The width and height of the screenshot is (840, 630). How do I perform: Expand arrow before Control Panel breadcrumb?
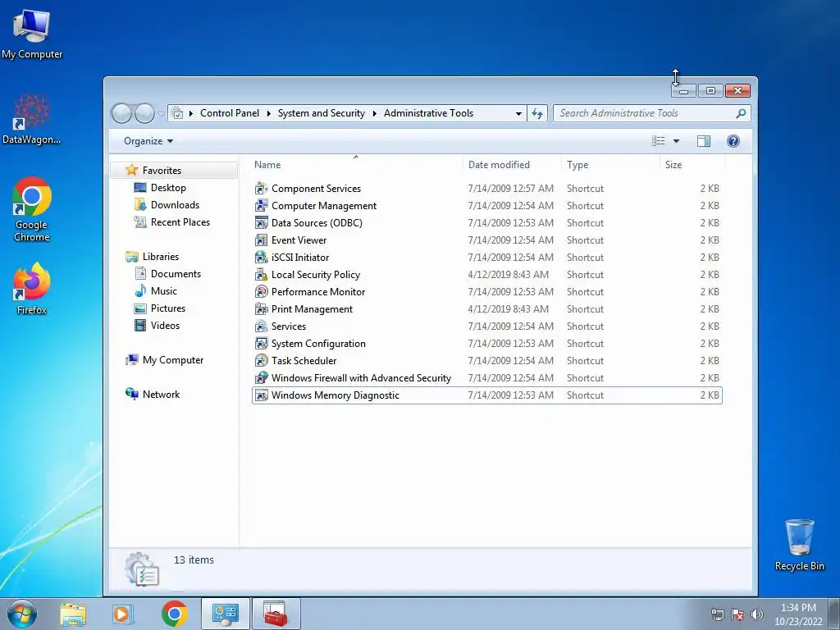click(190, 113)
